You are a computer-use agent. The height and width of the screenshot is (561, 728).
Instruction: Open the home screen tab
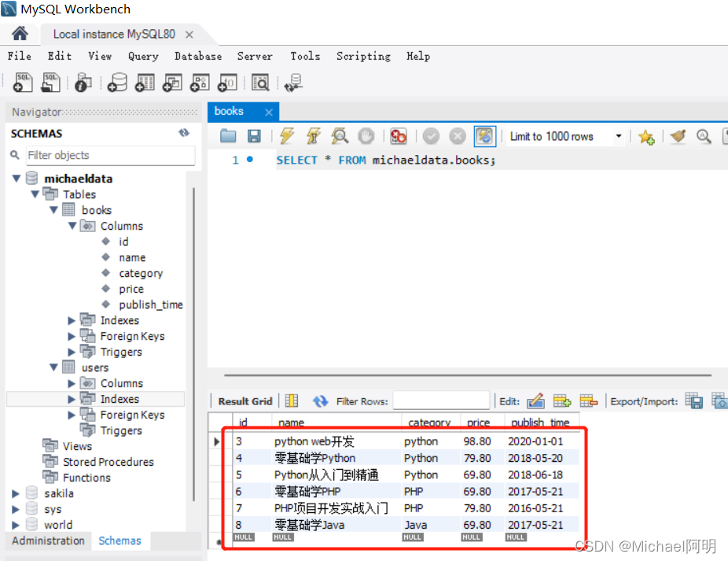coord(20,34)
